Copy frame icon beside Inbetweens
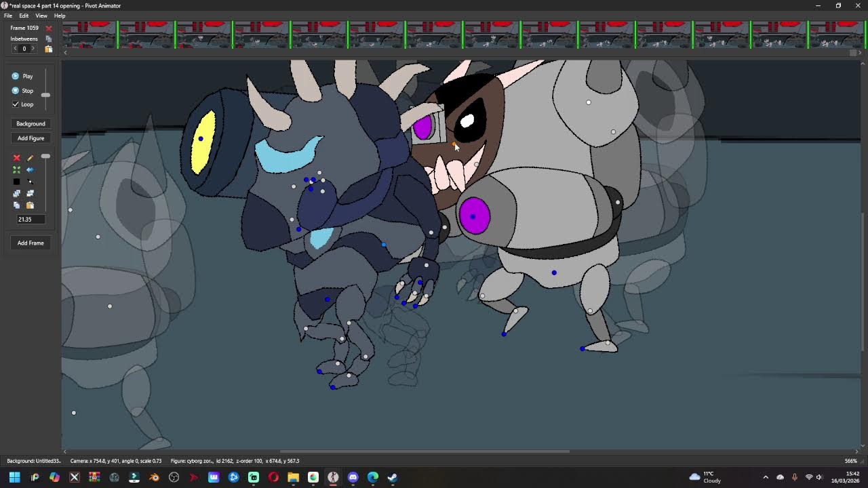 pyautogui.click(x=49, y=39)
